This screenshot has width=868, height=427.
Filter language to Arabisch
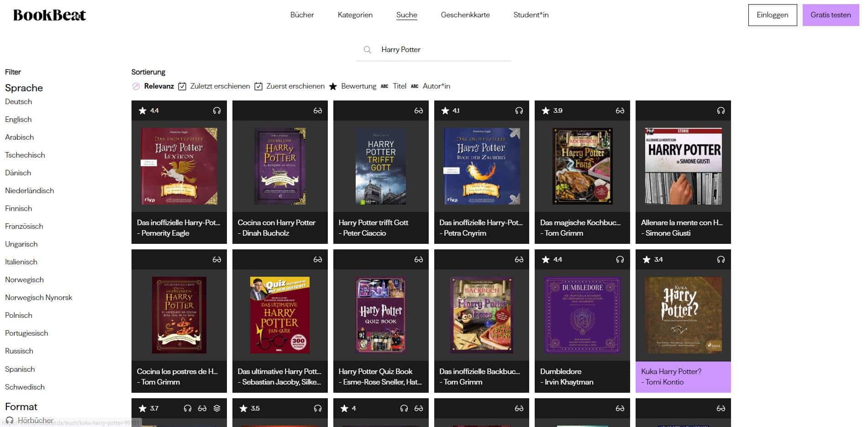coord(19,137)
